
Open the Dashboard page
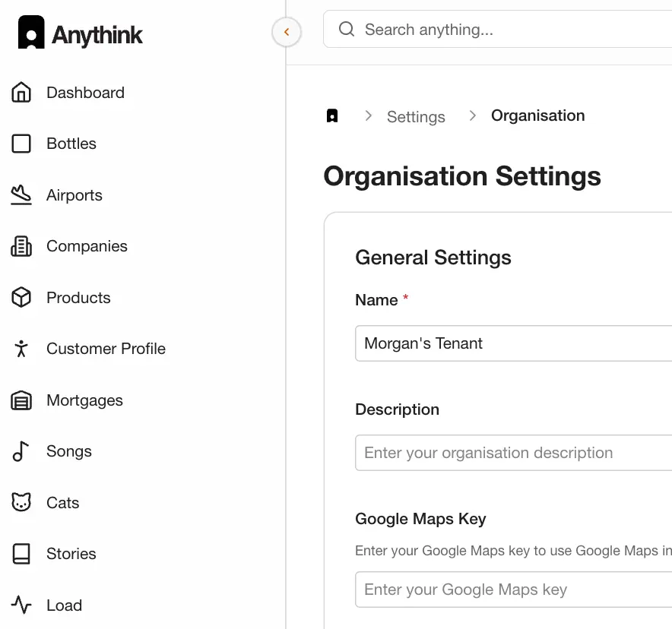(85, 93)
